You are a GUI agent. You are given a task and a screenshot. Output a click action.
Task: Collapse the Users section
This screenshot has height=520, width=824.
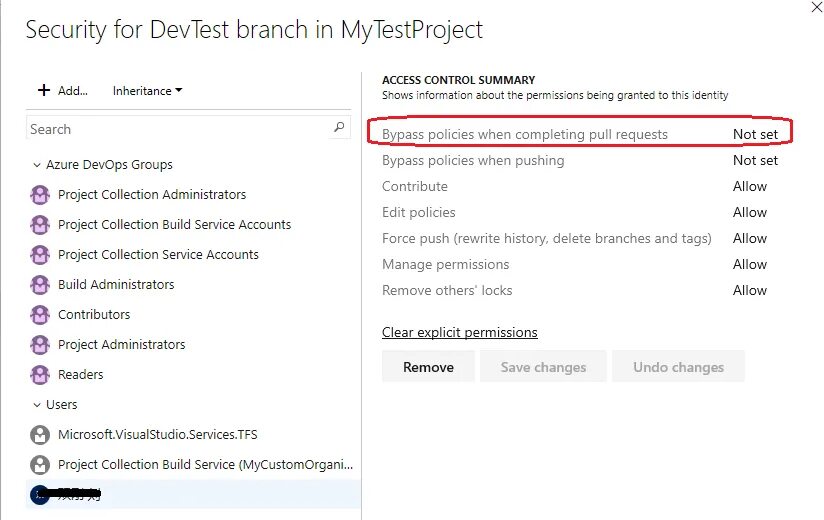click(x=36, y=405)
